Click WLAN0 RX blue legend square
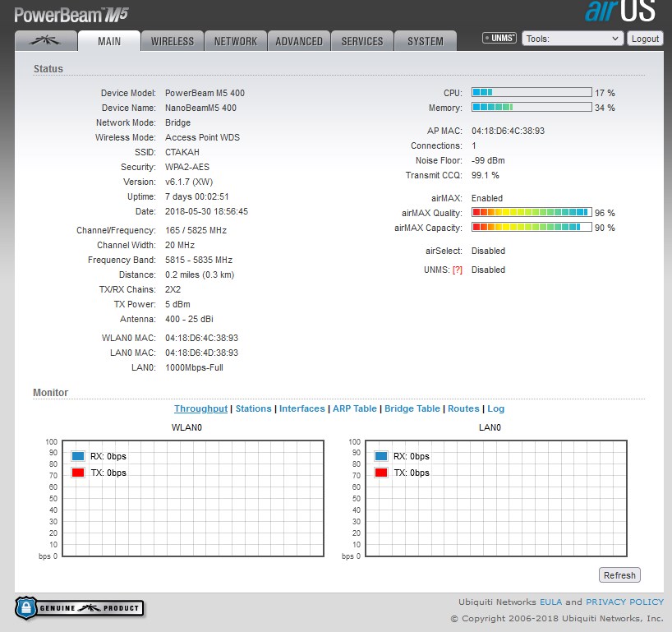This screenshot has height=632, width=672. [78, 456]
